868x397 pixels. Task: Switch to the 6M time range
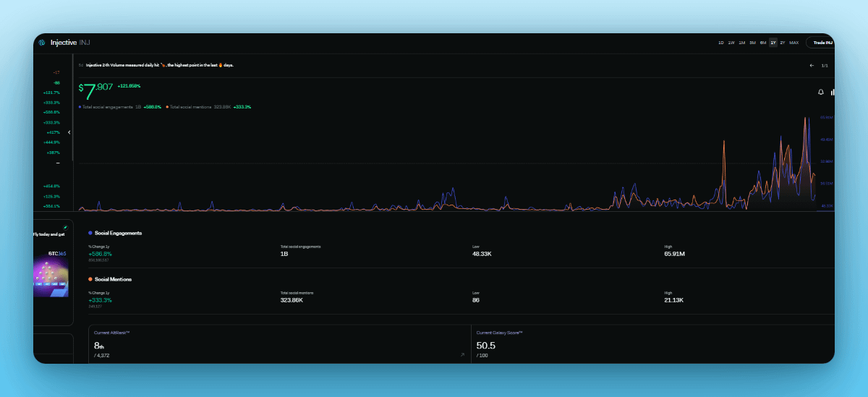click(762, 43)
